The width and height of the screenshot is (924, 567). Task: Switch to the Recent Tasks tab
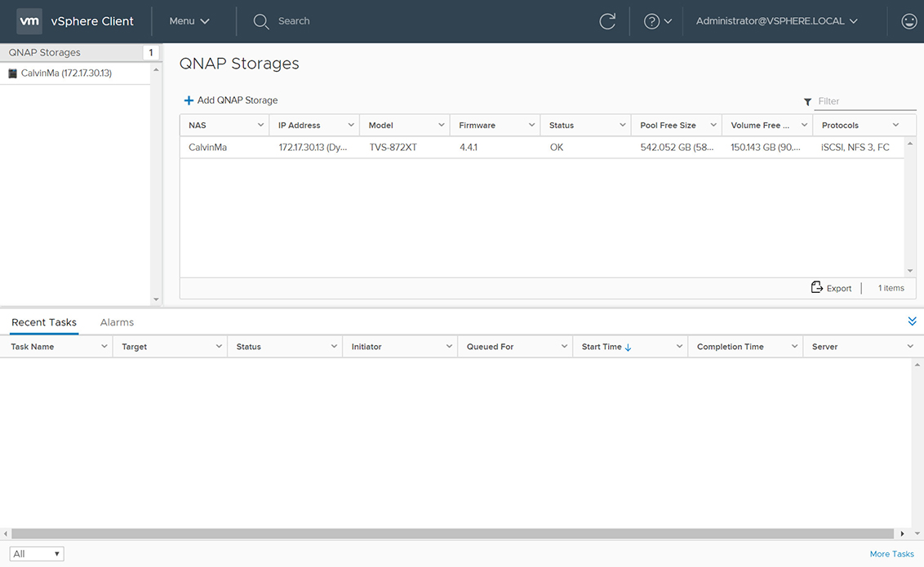pyautogui.click(x=44, y=322)
